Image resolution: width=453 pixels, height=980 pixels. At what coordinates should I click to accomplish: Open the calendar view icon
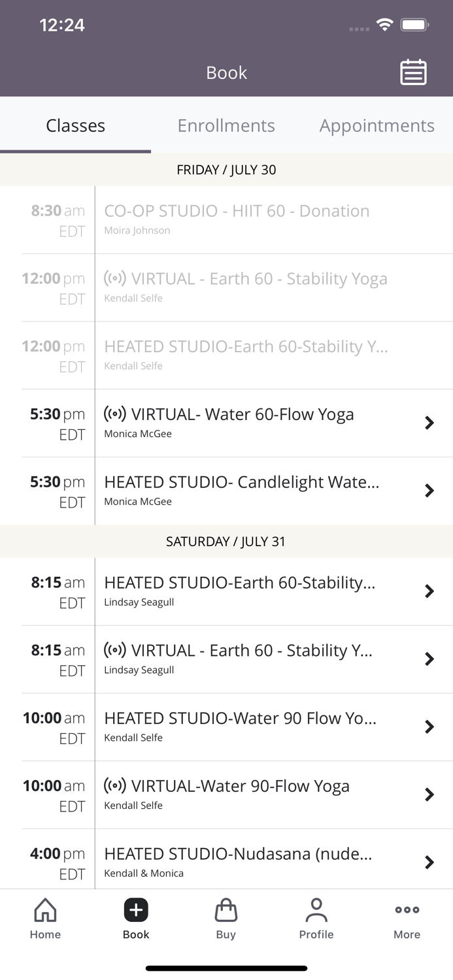[x=412, y=73]
